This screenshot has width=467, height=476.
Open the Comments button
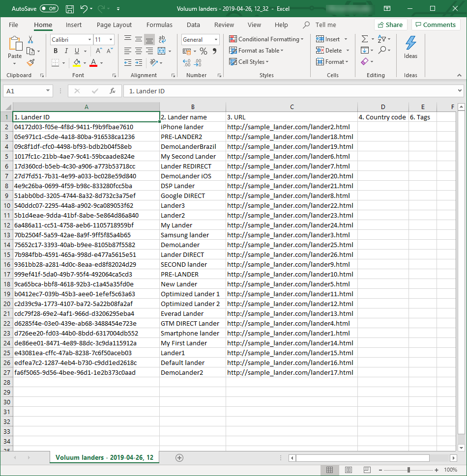click(x=436, y=25)
